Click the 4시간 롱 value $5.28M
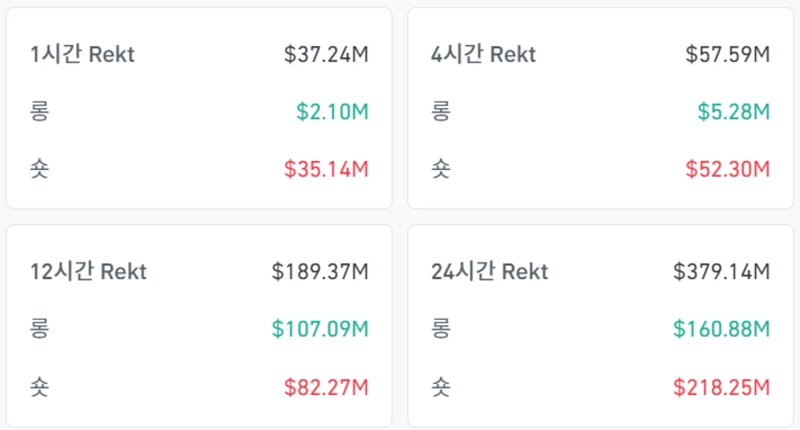 point(733,111)
